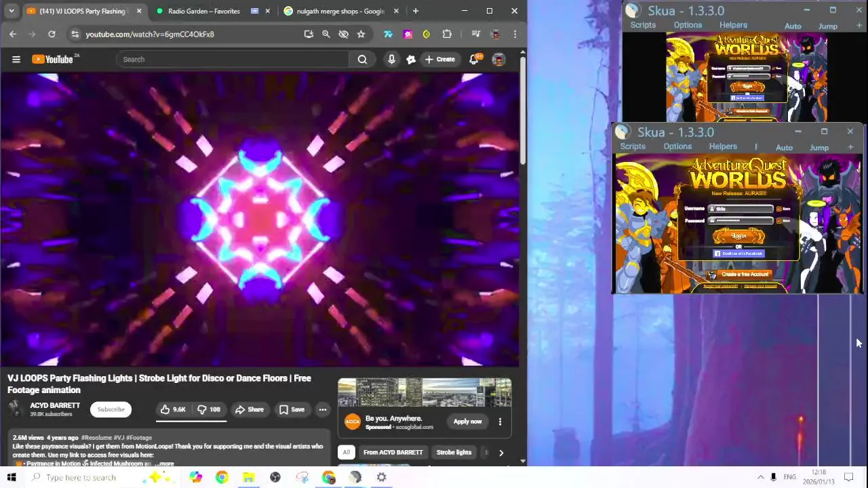Click the install app icon in address bar
Image resolution: width=868 pixels, height=488 pixels.
point(309,34)
